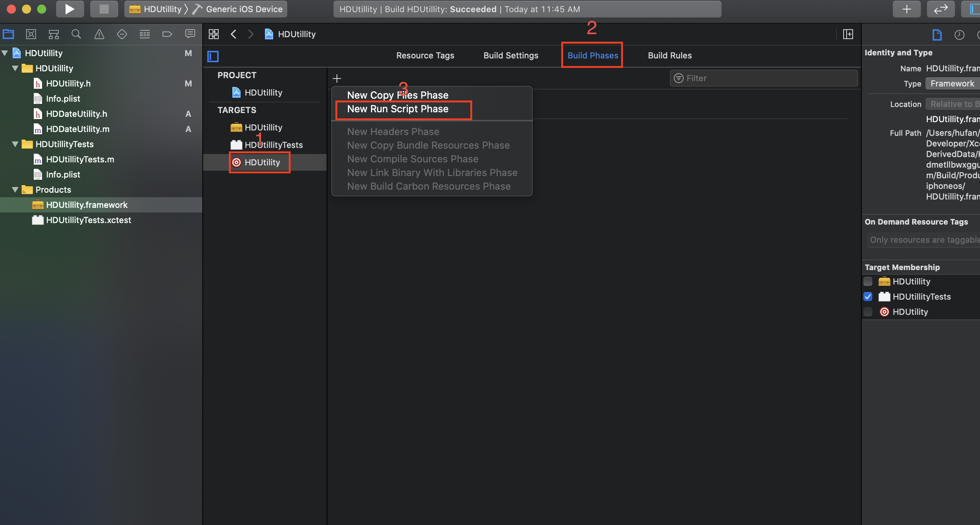Viewport: 980px width, 525px height.
Task: Toggle the targets list sidebar icon
Action: tap(213, 57)
